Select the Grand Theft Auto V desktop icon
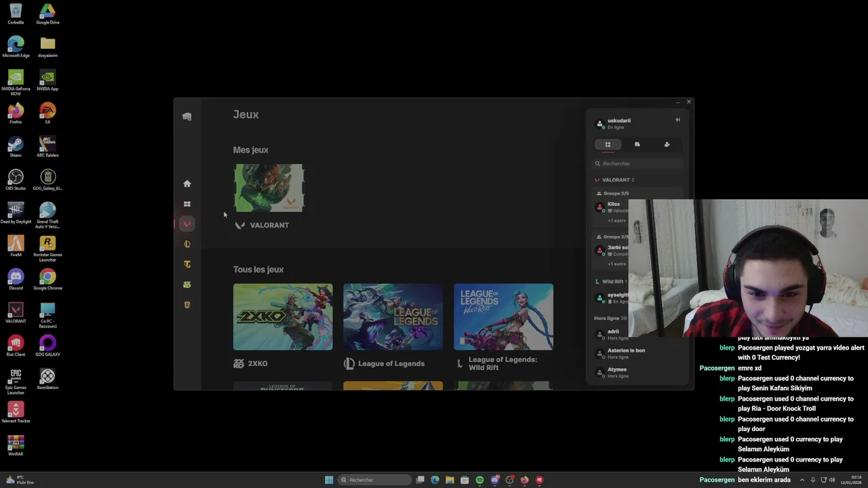 pyautogui.click(x=47, y=216)
